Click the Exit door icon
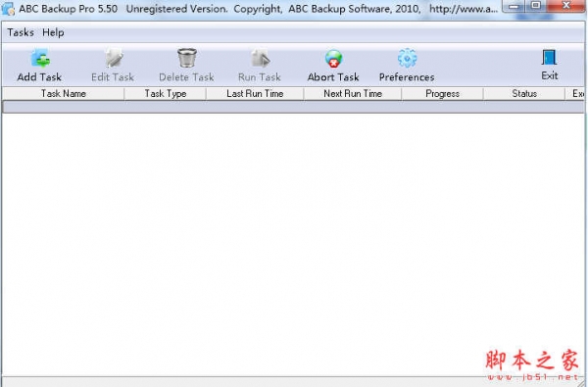 (x=549, y=58)
